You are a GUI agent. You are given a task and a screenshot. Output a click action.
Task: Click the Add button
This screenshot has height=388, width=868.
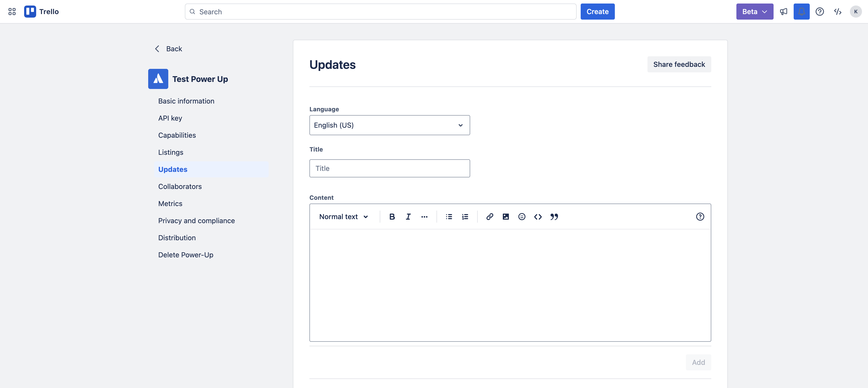coord(698,362)
